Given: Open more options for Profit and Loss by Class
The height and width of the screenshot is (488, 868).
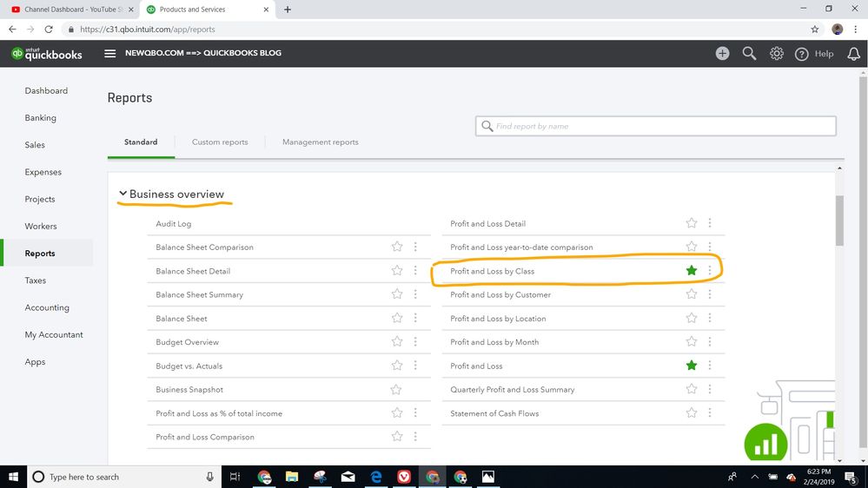Looking at the screenshot, I should tap(710, 271).
